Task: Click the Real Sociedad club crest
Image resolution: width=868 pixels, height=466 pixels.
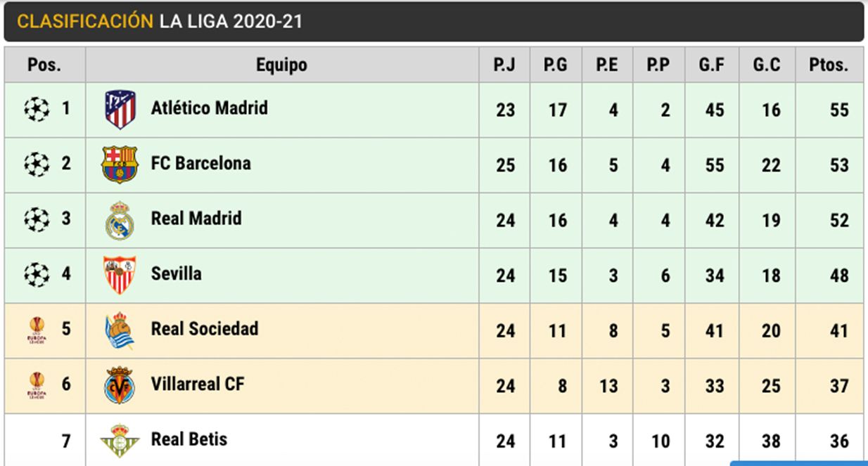Action: (120, 330)
